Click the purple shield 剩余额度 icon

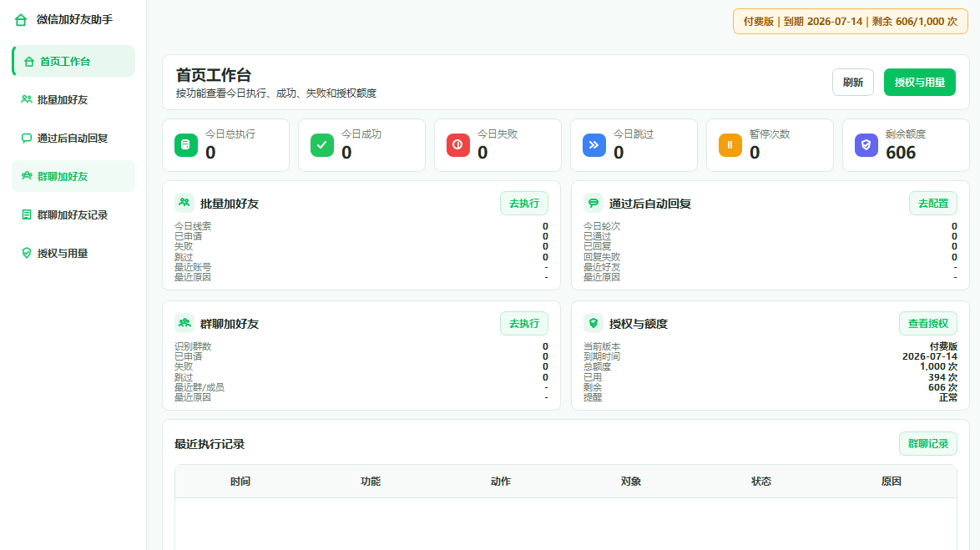tap(866, 145)
